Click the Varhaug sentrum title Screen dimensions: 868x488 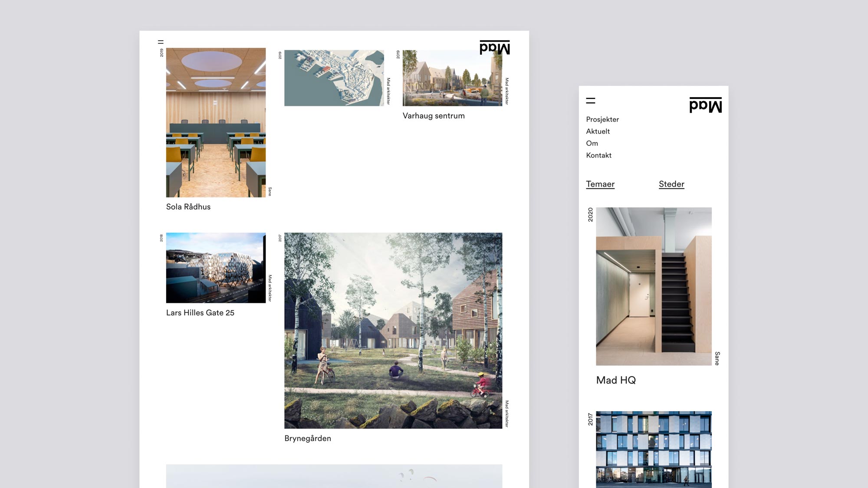(433, 116)
